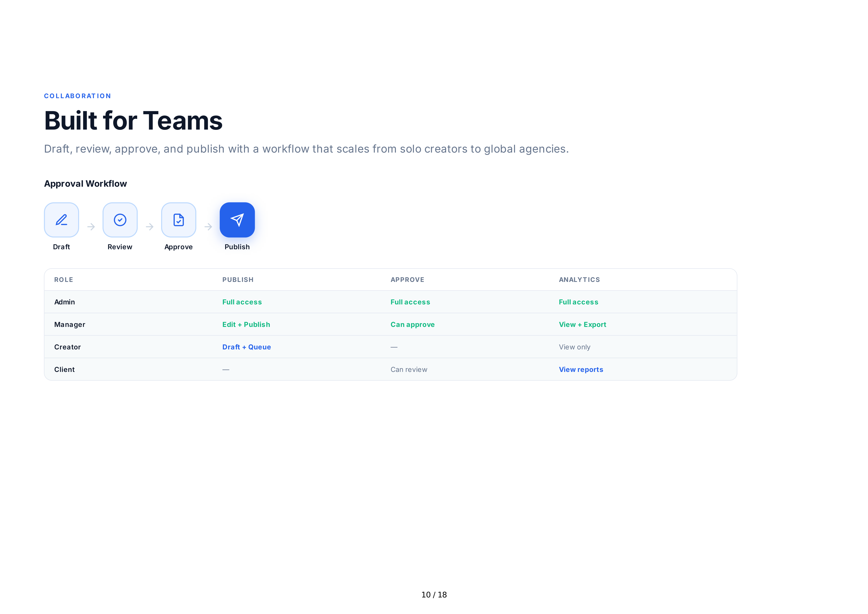Click Admin's Publish "Full access" cell
868x614 pixels.
coord(242,302)
